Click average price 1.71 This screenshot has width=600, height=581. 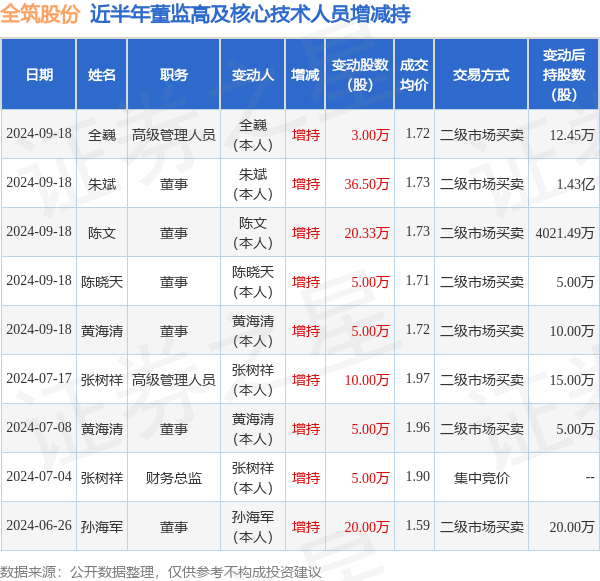pos(418,281)
